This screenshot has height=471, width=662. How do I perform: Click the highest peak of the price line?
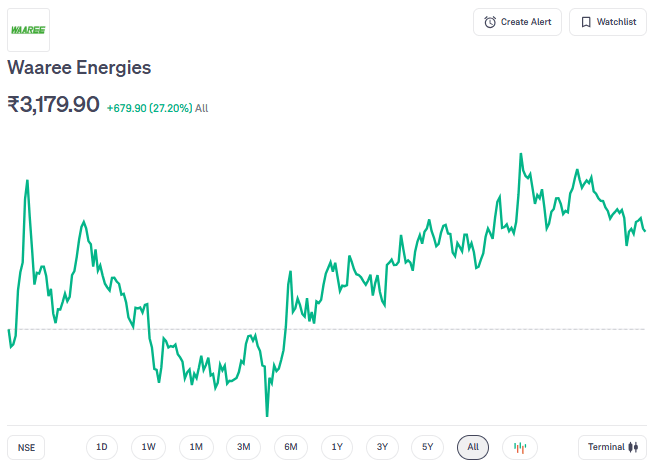(x=521, y=155)
